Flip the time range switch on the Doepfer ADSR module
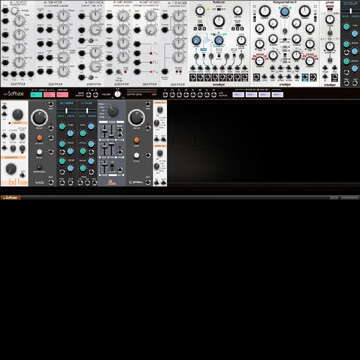 [118, 72]
